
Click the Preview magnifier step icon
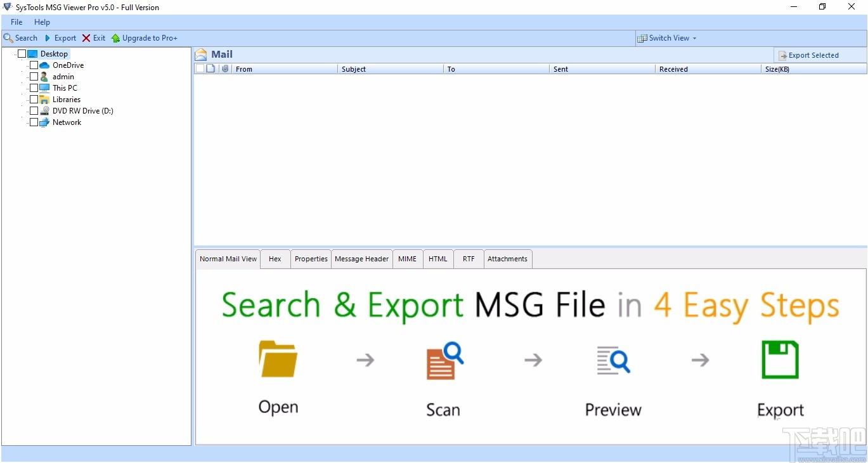click(613, 360)
